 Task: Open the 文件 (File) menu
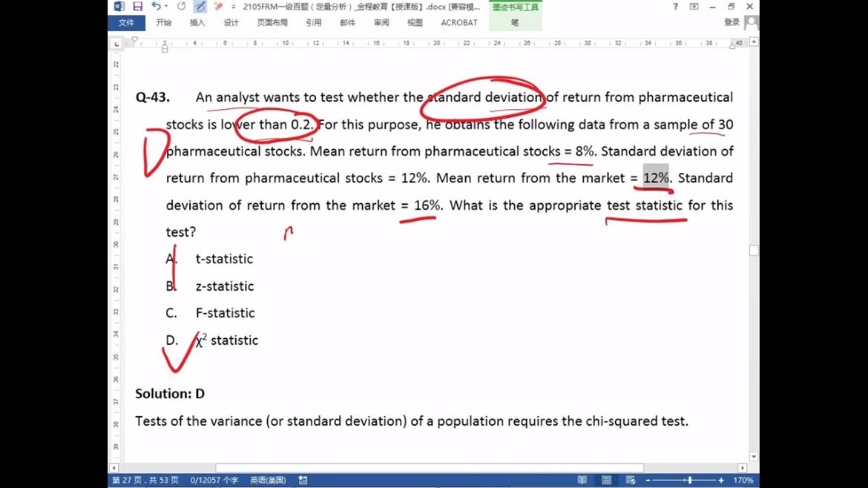point(126,23)
